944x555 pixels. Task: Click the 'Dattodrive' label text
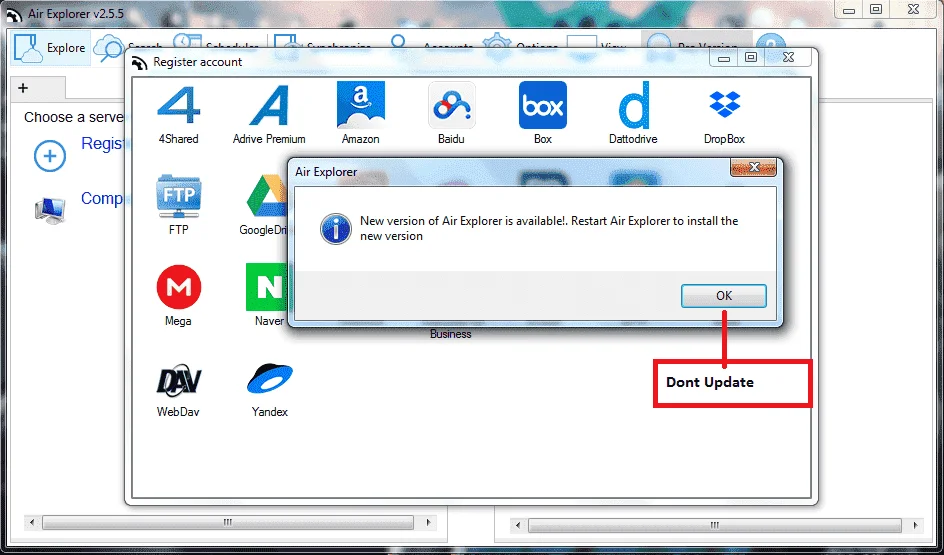pyautogui.click(x=633, y=139)
